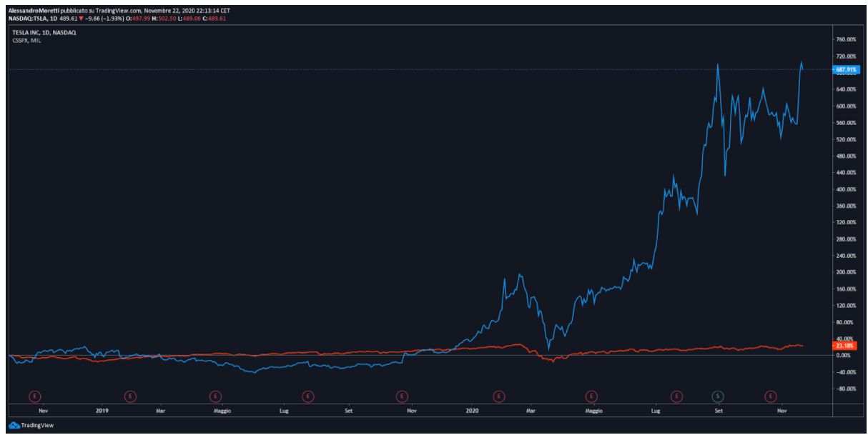Click the 520.00% axis label

tap(847, 139)
